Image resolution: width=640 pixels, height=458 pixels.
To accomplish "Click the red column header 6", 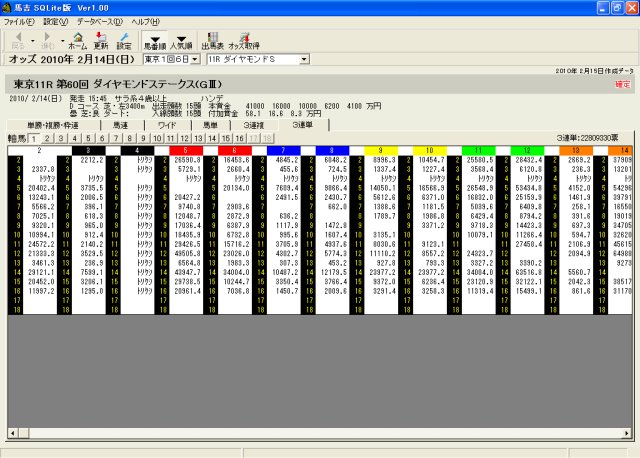I will coord(234,151).
